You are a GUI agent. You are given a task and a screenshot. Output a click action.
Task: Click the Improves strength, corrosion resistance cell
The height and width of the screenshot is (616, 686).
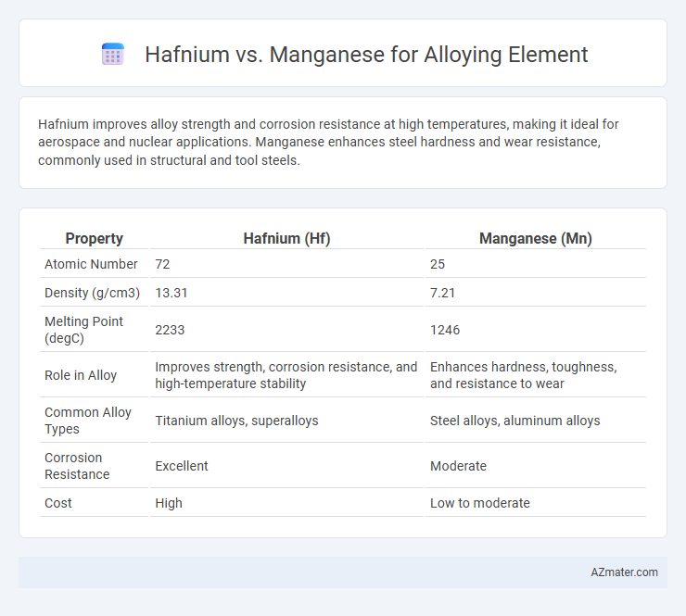click(x=286, y=375)
